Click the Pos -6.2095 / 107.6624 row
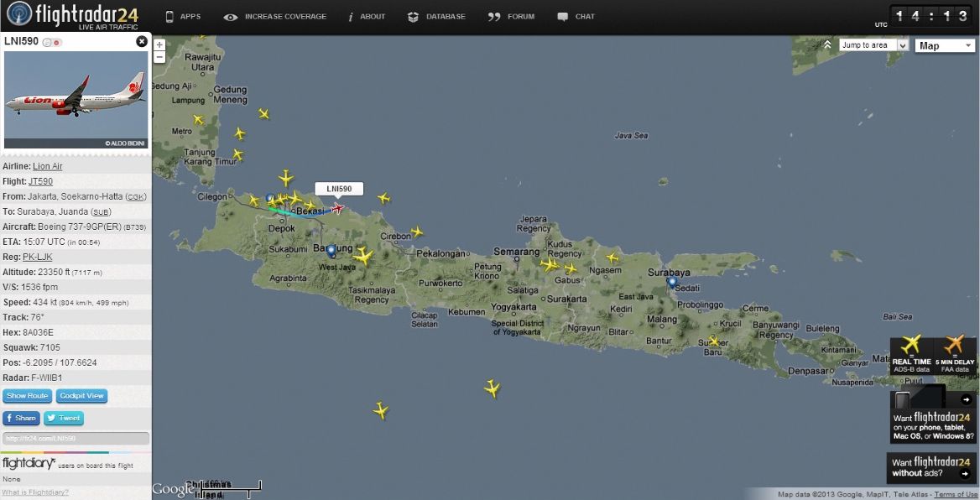 coord(76,362)
